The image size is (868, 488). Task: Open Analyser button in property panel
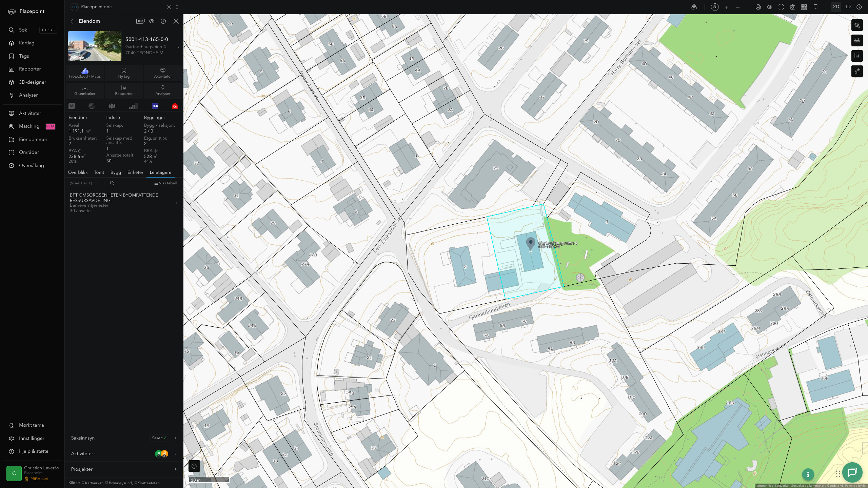(x=163, y=90)
